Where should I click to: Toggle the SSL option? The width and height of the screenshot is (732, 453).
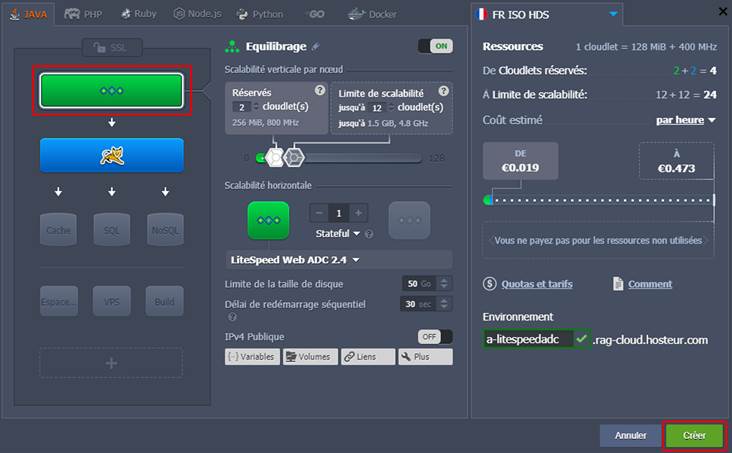click(x=111, y=47)
